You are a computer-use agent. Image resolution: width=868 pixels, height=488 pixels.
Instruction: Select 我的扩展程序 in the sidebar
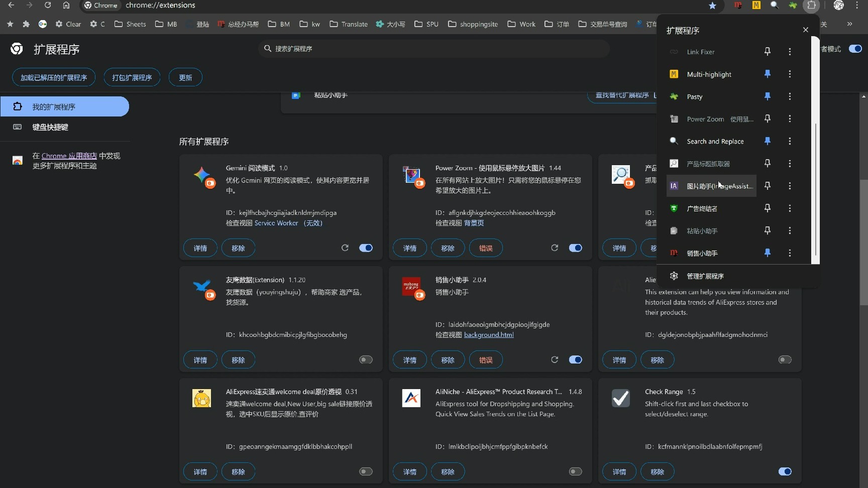[64, 106]
